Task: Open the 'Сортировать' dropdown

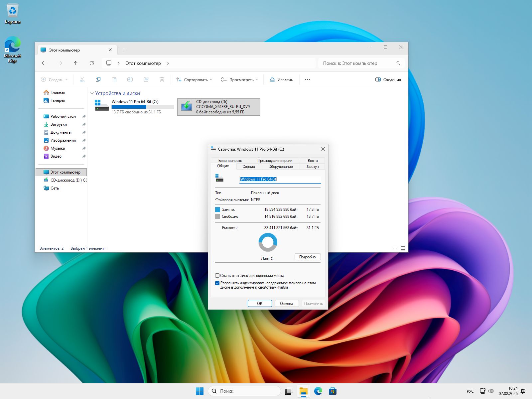Action: [194, 80]
